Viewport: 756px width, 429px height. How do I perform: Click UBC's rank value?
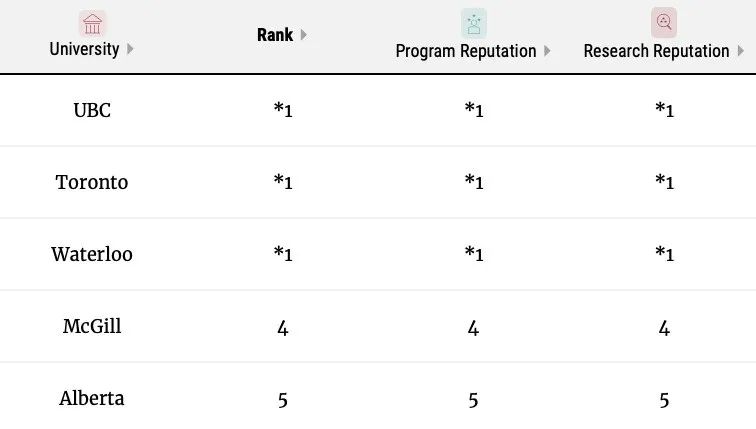click(x=283, y=110)
